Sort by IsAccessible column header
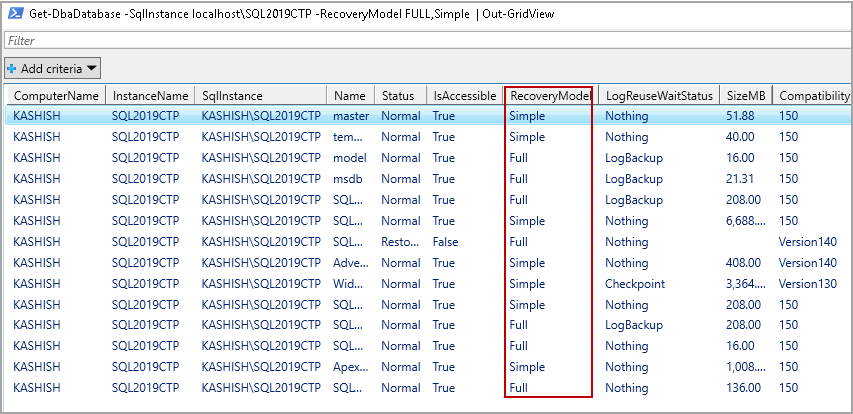 pos(465,96)
